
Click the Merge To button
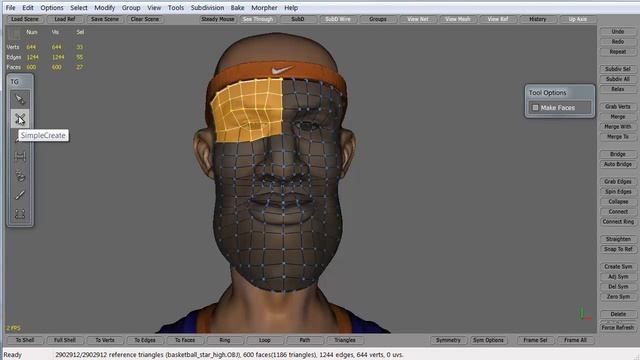pos(618,137)
